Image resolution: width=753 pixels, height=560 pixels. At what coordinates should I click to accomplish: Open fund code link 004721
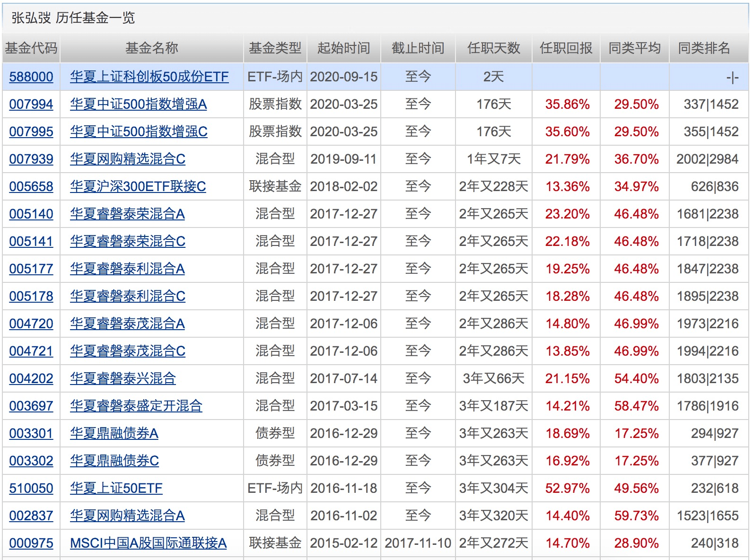[x=31, y=351]
